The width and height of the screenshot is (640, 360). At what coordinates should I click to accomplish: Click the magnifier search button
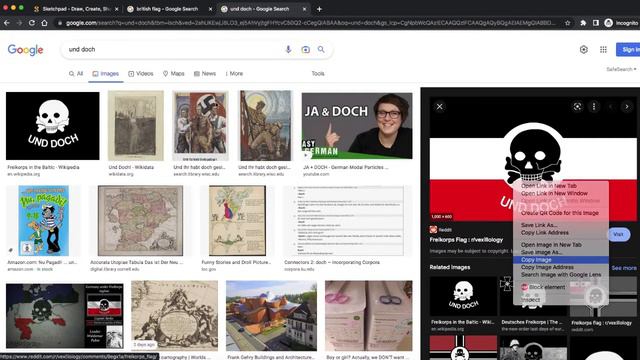321,49
